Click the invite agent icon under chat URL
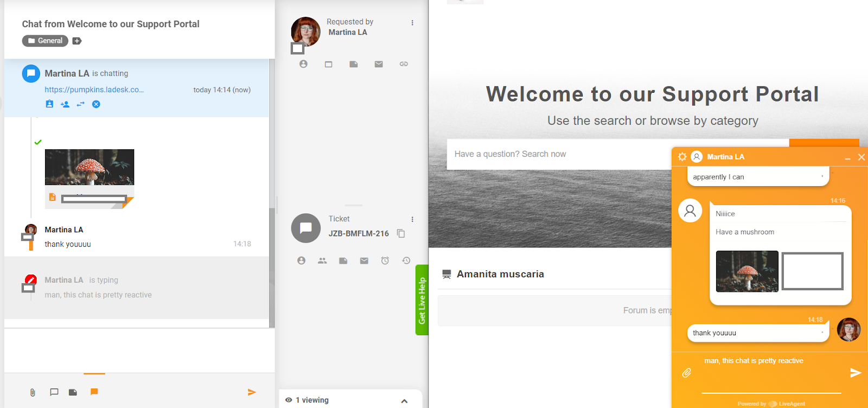Viewport: 868px width, 408px height. pyautogui.click(x=65, y=104)
